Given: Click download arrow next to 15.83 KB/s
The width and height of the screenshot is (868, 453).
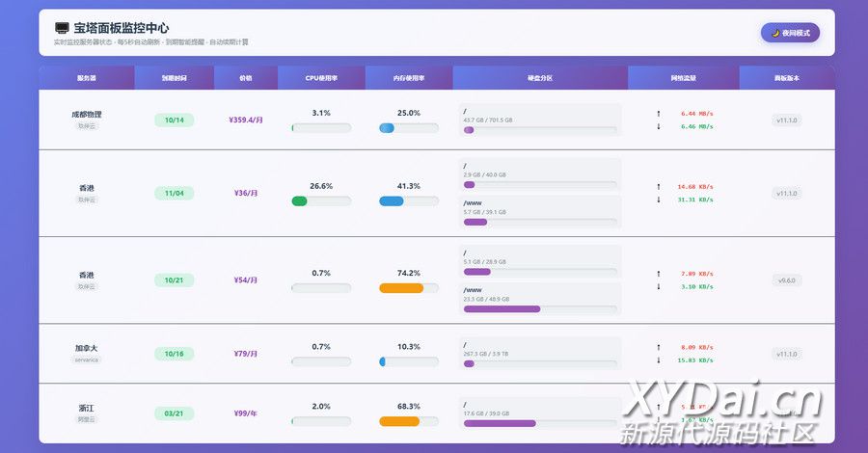Looking at the screenshot, I should [659, 360].
